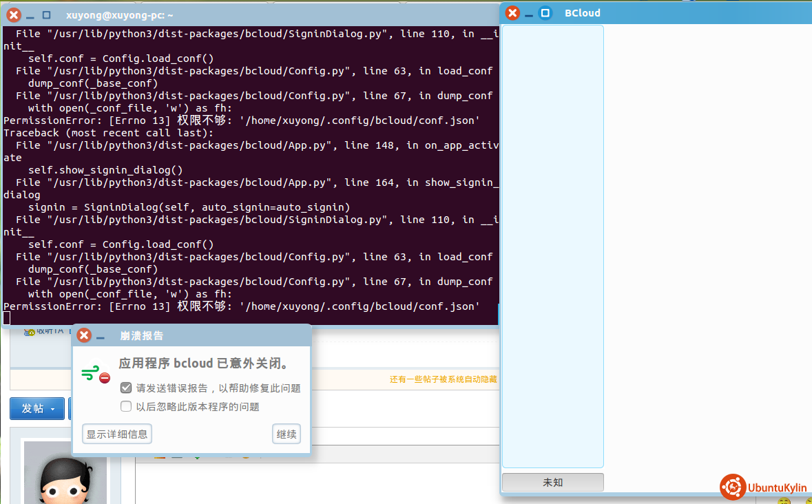812x504 pixels.
Task: Click the empty BCloud sidebar panel
Action: tap(552, 246)
